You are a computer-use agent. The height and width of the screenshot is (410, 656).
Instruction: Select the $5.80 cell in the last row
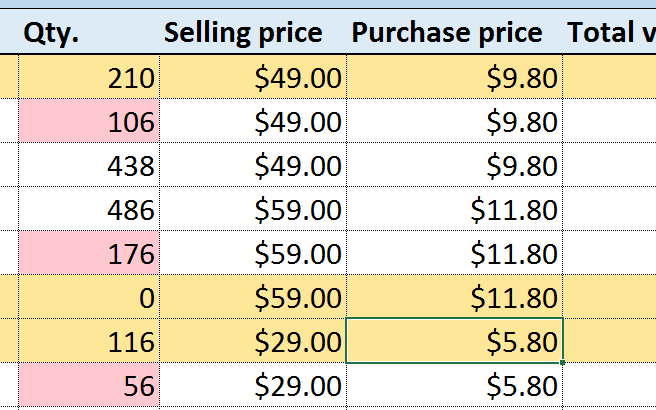point(454,384)
